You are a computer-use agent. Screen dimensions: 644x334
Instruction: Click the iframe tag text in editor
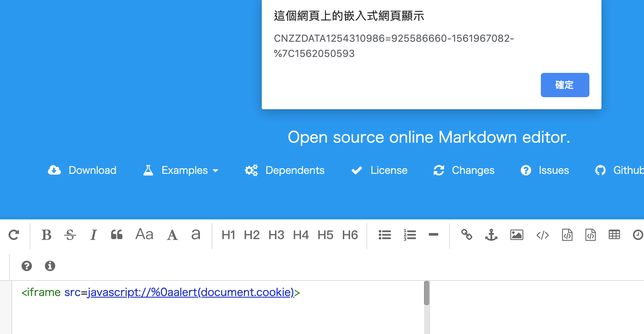pos(41,292)
